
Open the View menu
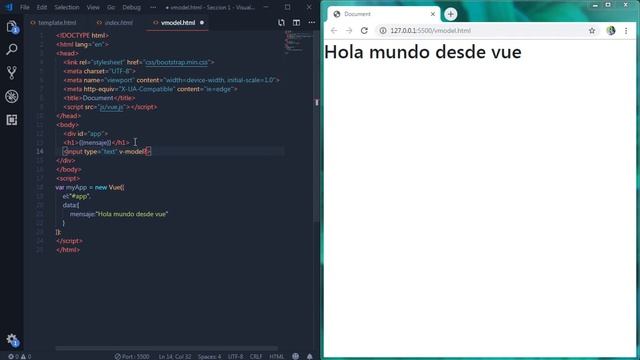click(x=93, y=7)
